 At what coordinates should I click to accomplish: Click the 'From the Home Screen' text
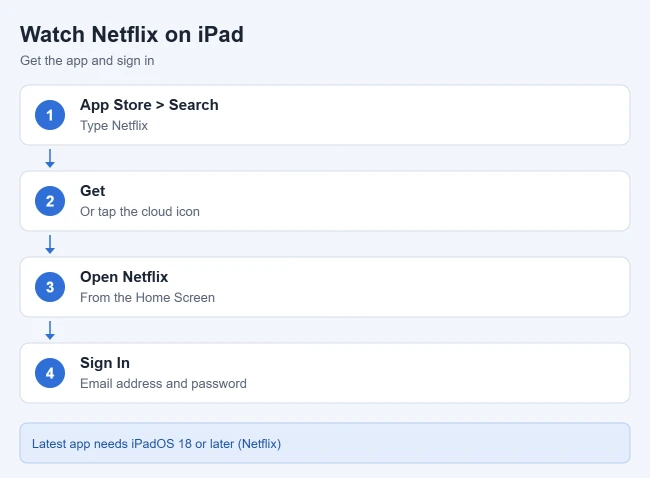[147, 297]
